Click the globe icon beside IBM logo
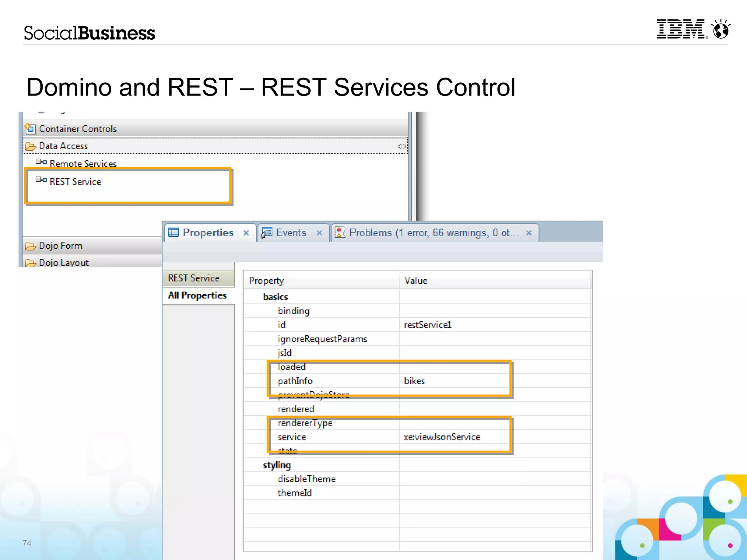The height and width of the screenshot is (560, 747). coord(721,29)
